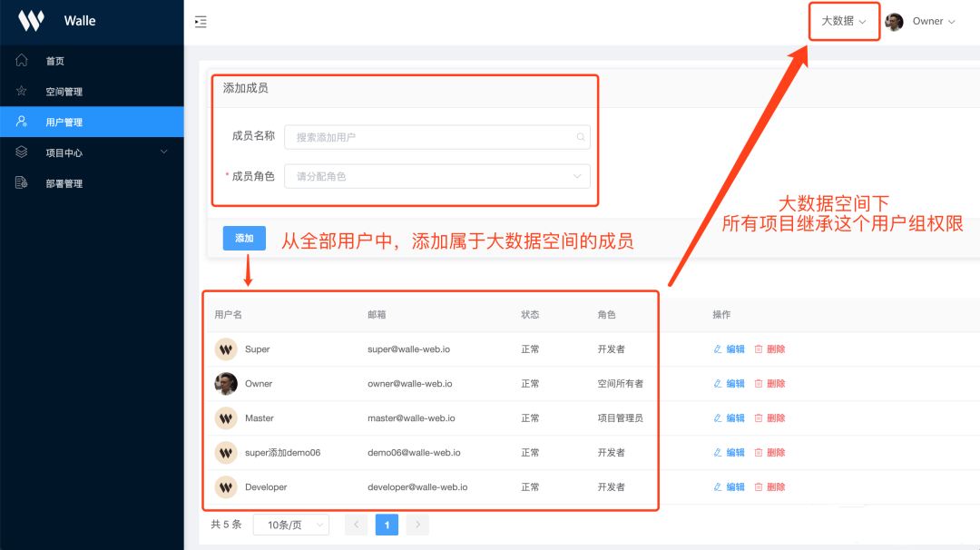Edit the Owner user row
This screenshot has height=550, width=980.
coord(730,384)
